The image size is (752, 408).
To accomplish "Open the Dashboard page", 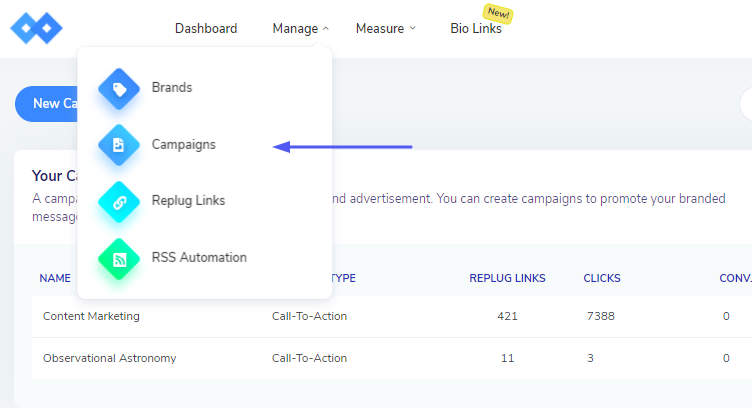I will click(x=206, y=28).
